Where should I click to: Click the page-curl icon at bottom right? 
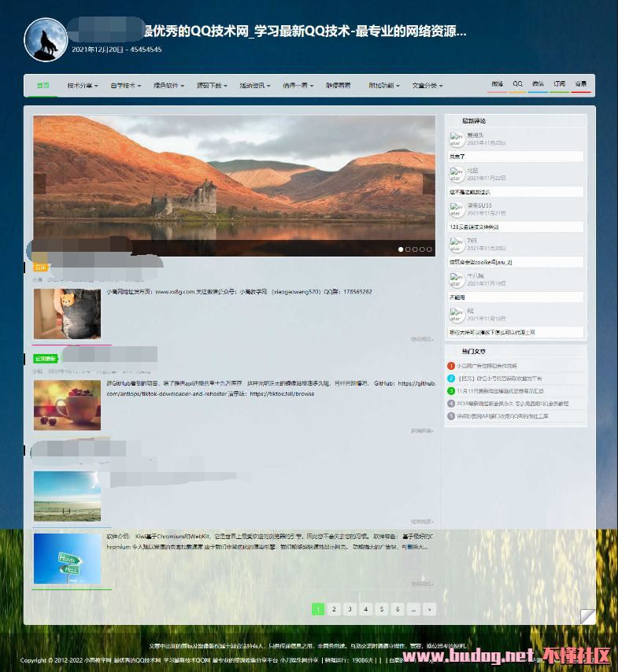click(x=587, y=615)
